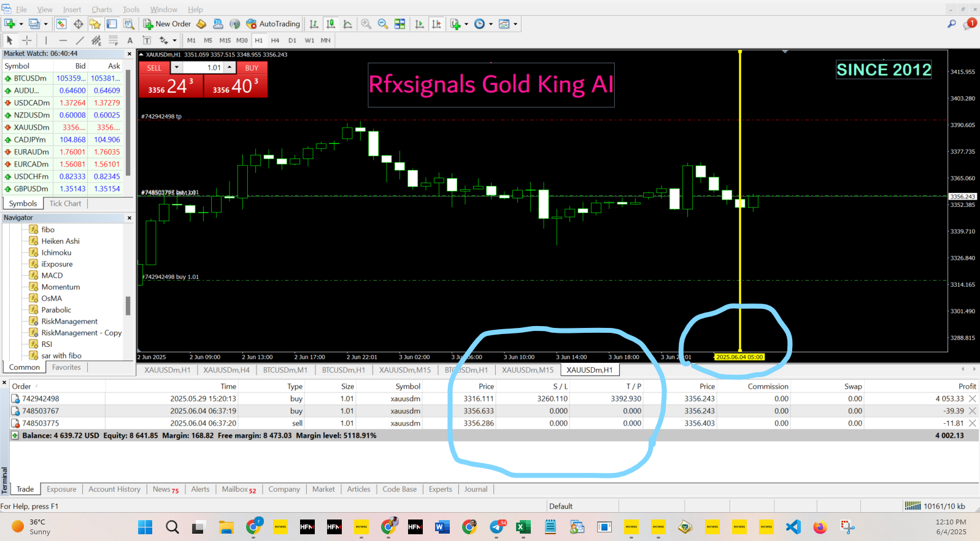Open the Charts menu

102,9
